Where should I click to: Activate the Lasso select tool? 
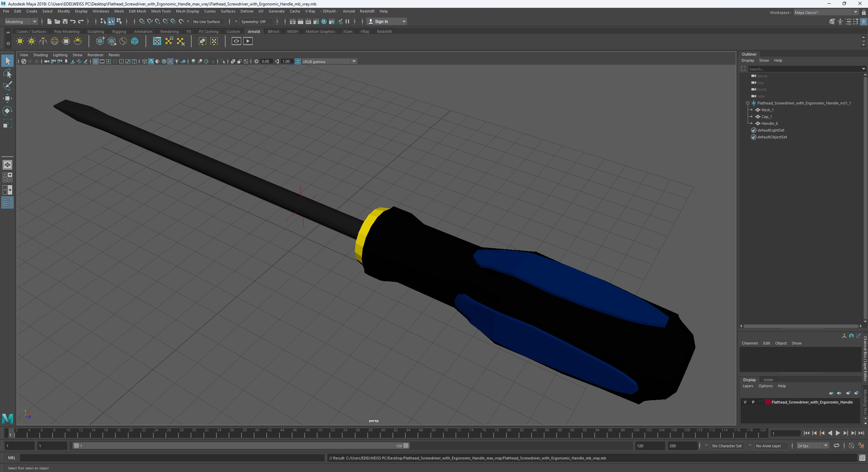pyautogui.click(x=7, y=74)
